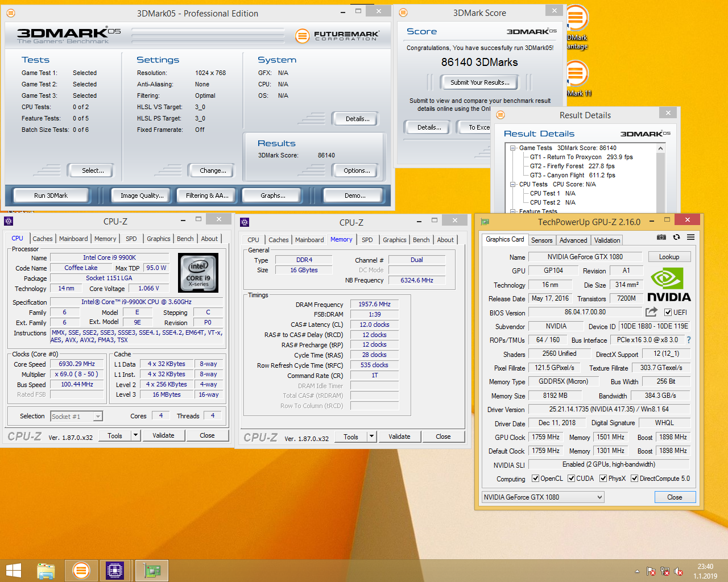Toggle the PhysX checkbox

point(603,479)
